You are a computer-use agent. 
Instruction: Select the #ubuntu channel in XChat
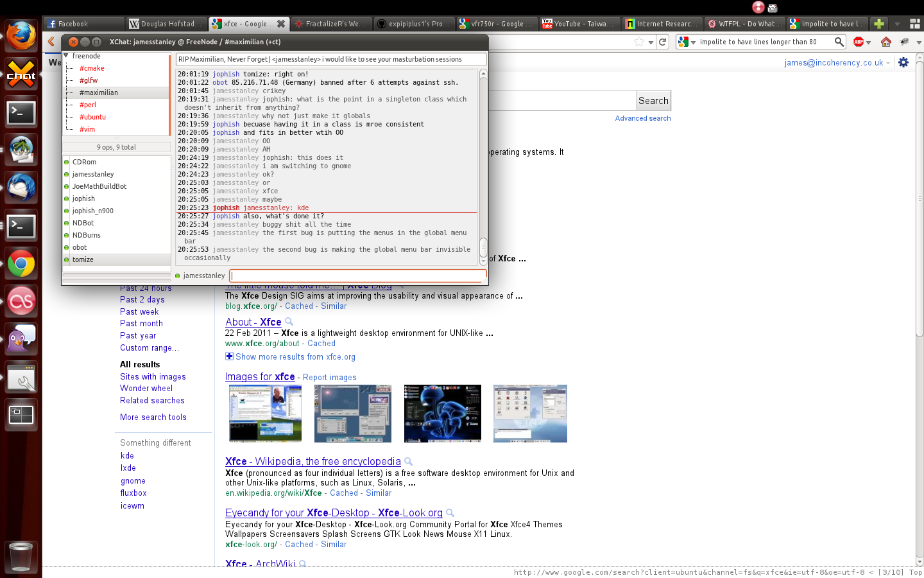(x=92, y=117)
